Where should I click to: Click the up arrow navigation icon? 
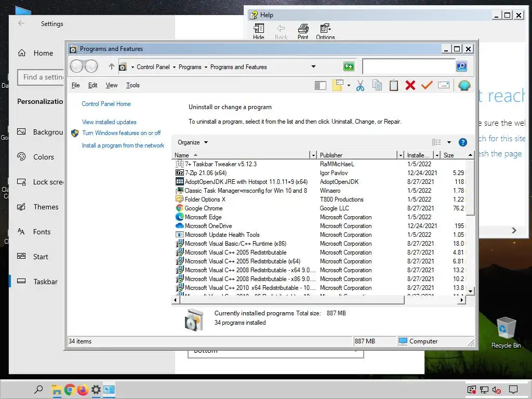pos(111,66)
